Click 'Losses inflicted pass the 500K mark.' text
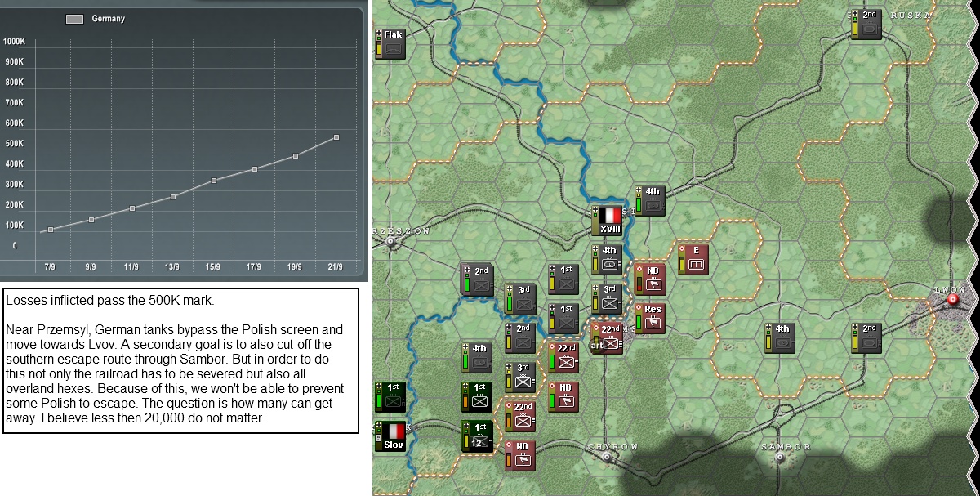 [109, 301]
